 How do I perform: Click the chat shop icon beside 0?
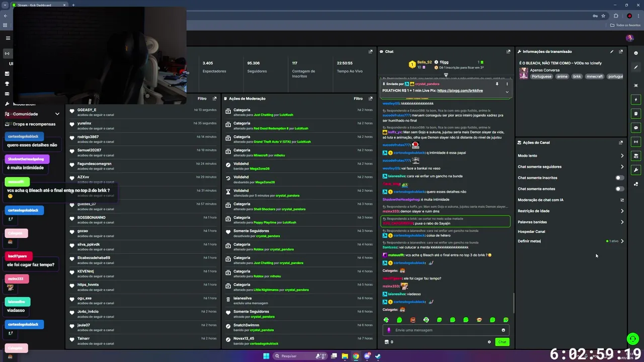coord(386,342)
